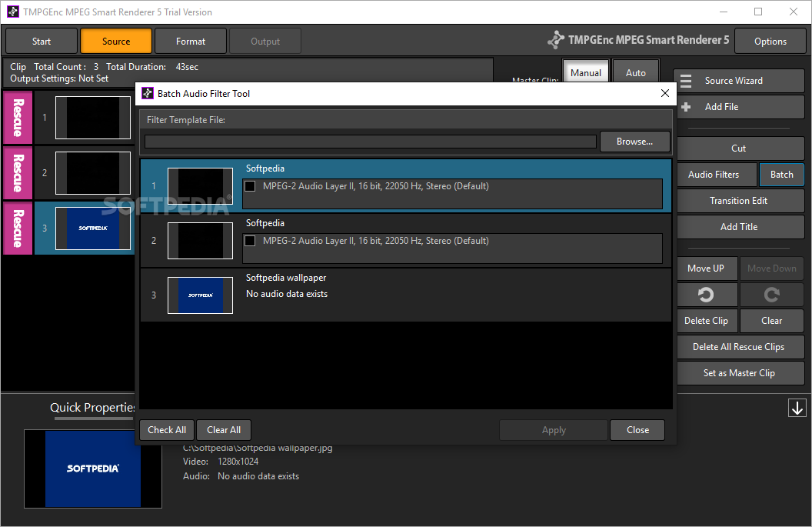
Task: Click Add Title
Action: 740,226
